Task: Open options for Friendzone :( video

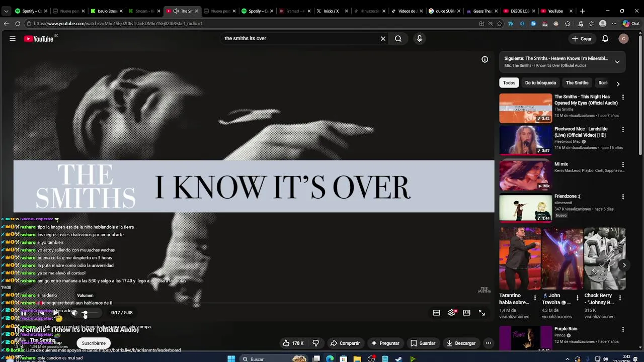Action: coord(623,197)
